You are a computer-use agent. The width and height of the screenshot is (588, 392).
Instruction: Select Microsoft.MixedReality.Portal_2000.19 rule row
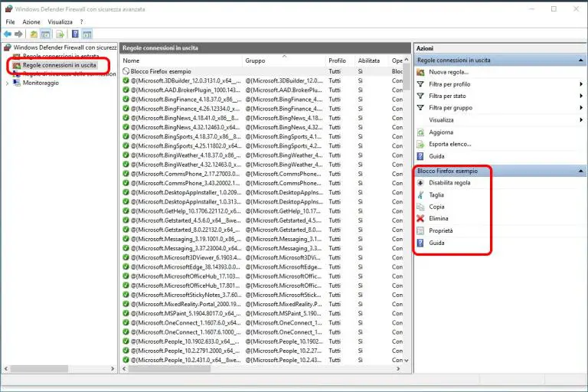point(263,304)
